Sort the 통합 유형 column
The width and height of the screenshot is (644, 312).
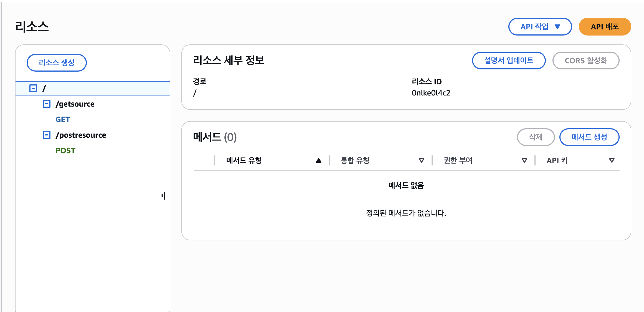[x=421, y=160]
